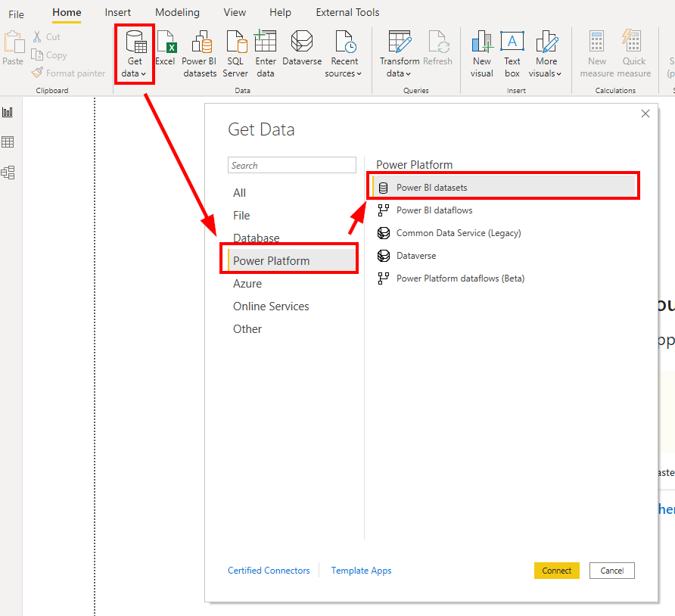
Task: Click the Connect button
Action: coord(557,571)
